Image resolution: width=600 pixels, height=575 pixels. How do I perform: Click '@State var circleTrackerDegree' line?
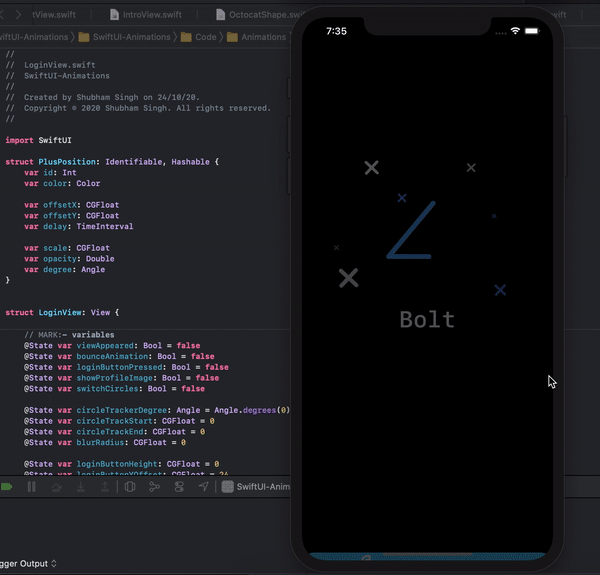157,410
